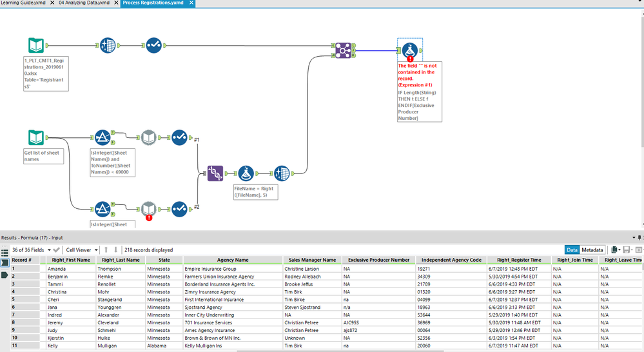Move to next record with down arrow
Image resolution: width=644 pixels, height=352 pixels.
[116, 249]
